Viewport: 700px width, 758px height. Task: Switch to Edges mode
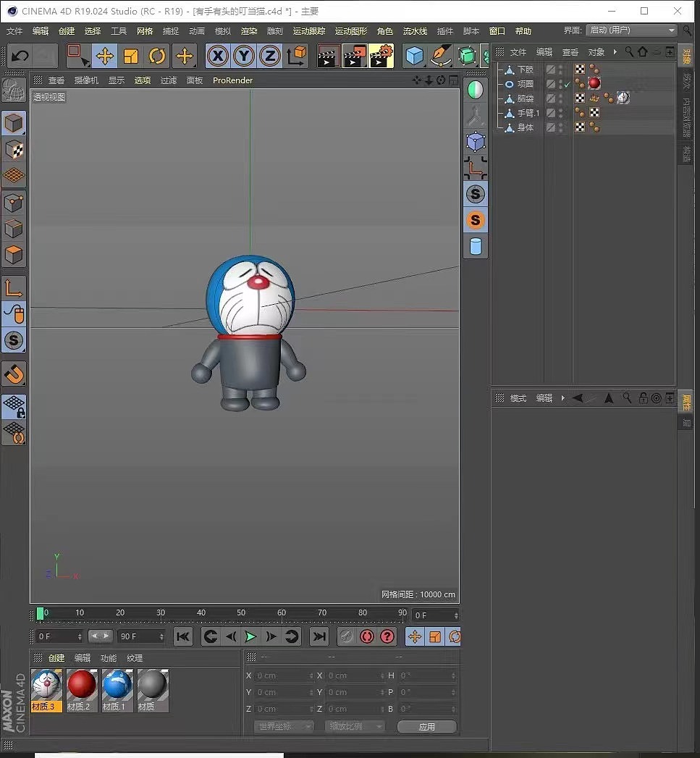tap(14, 229)
